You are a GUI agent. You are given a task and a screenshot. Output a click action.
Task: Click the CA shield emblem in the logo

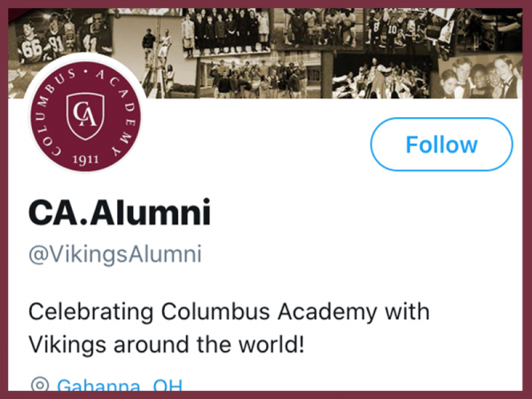85,115
